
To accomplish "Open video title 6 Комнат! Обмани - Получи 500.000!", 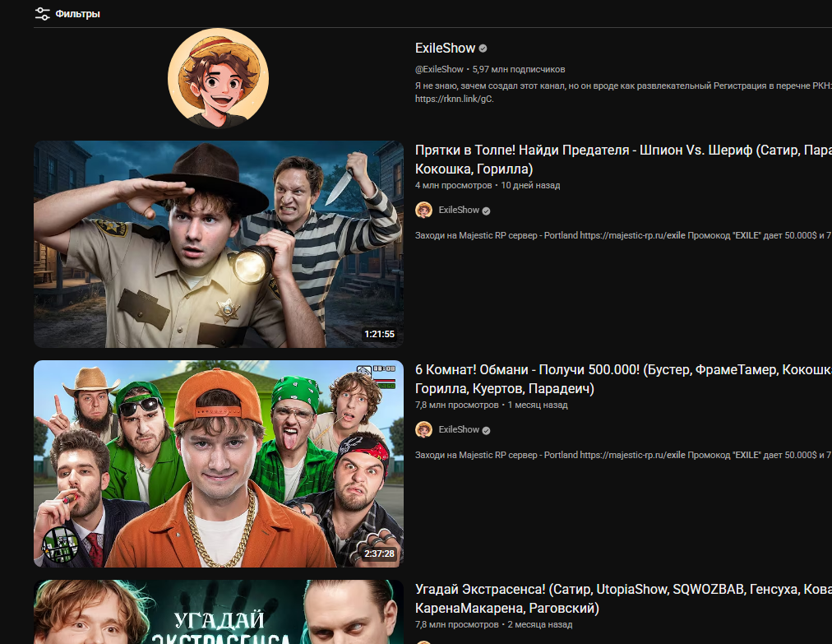I will 623,379.
